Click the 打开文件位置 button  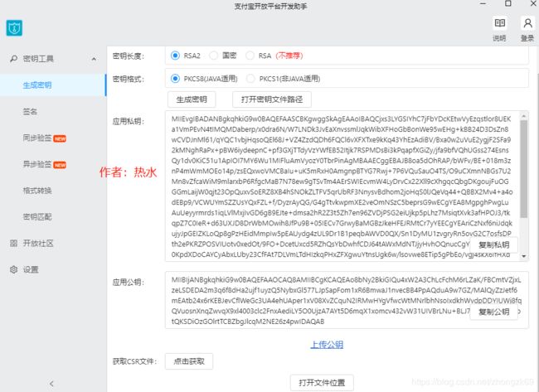[322, 383]
